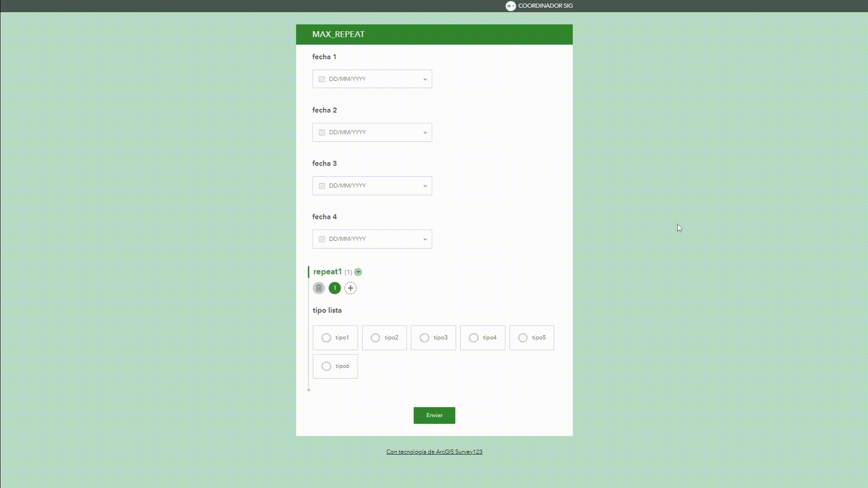Pick the tipo6 radio option

326,366
